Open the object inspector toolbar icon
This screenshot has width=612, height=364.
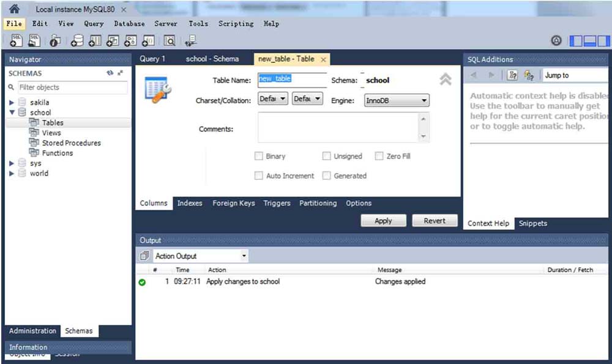pyautogui.click(x=55, y=40)
